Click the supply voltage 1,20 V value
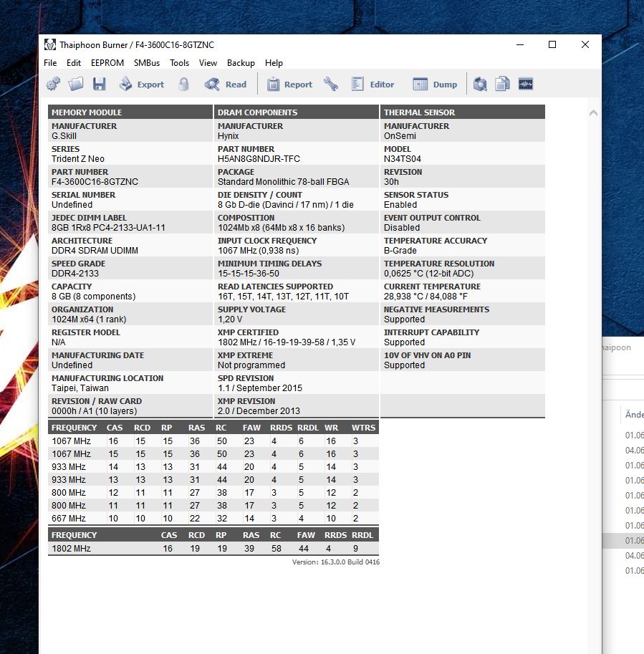The image size is (644, 654). (x=230, y=319)
